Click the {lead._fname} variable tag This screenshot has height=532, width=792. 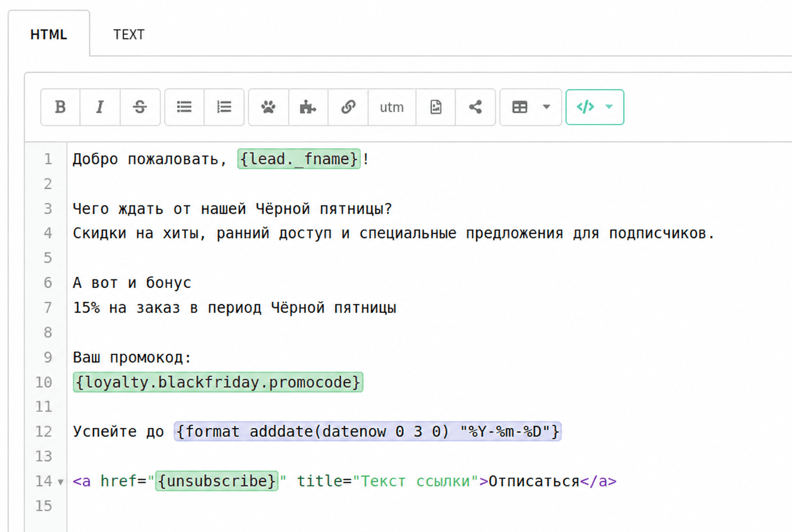(x=299, y=159)
